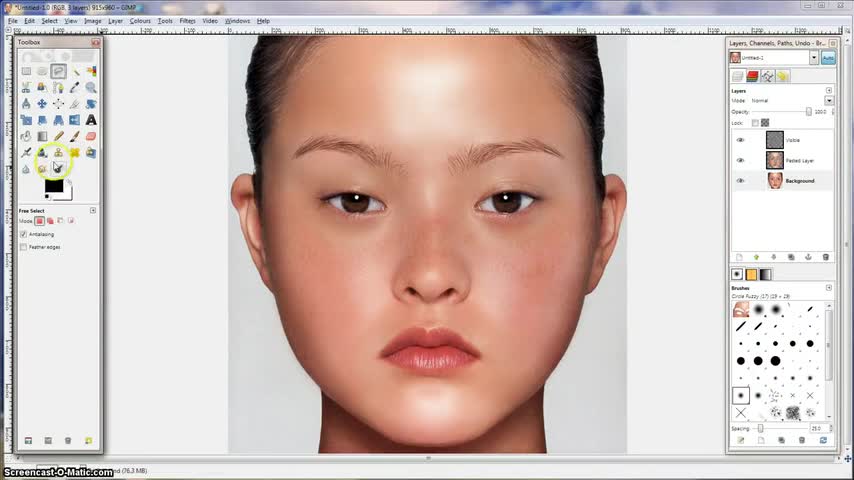Screen dimensions: 854x480
Task: Hide the Background layer with its eye icon
Action: [740, 180]
